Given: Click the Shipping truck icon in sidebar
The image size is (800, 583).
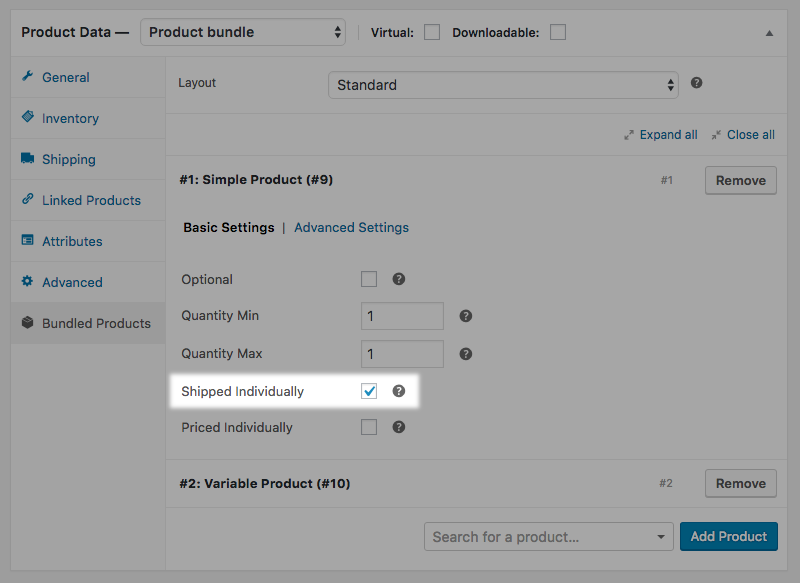Looking at the screenshot, I should point(28,158).
